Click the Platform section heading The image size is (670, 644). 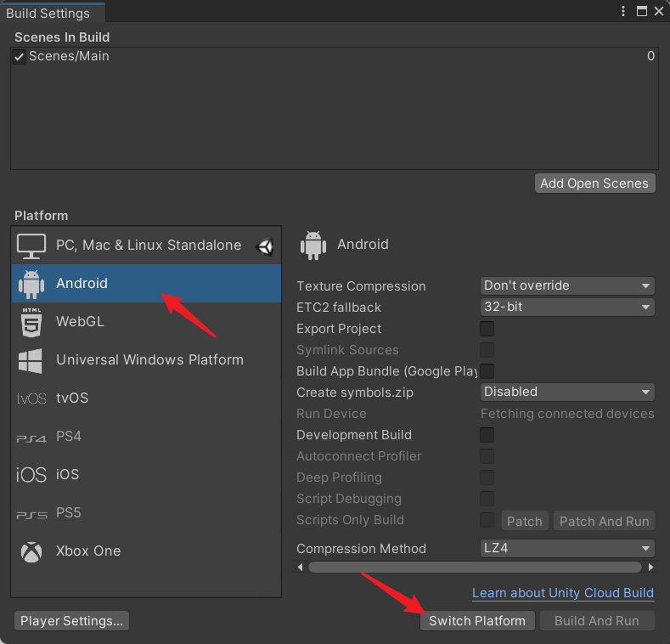41,216
